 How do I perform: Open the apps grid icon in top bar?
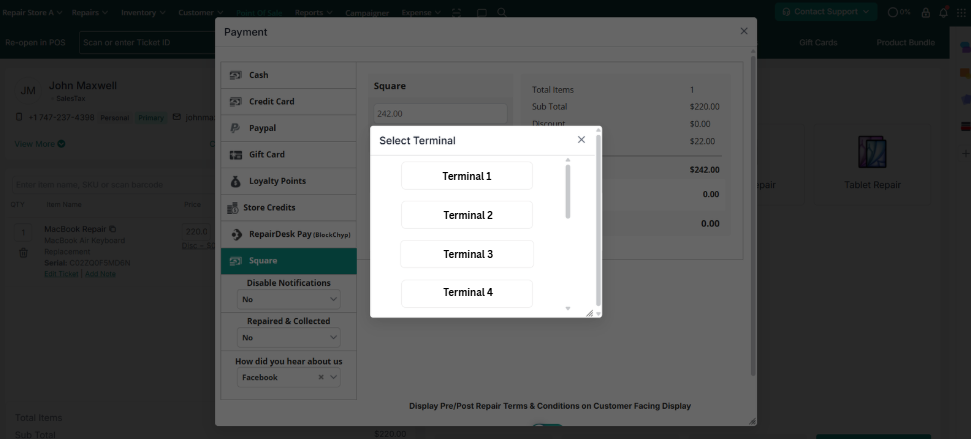click(x=961, y=12)
